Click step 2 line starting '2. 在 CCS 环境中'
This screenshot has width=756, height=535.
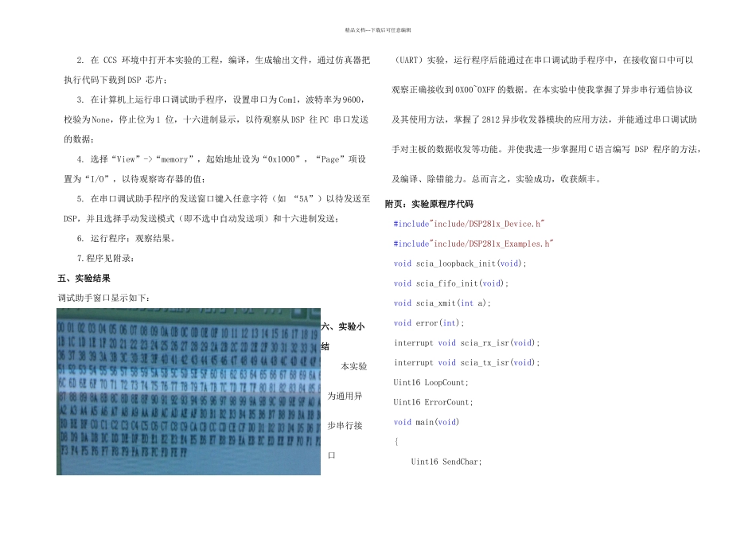tap(223, 60)
